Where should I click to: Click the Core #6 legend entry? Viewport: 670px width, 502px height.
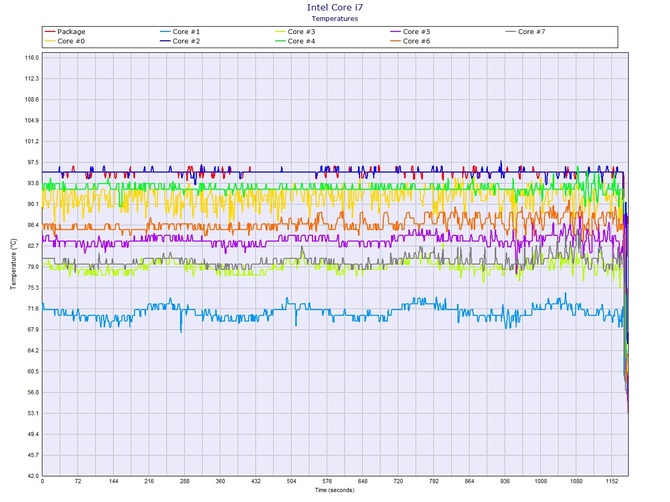pos(410,41)
